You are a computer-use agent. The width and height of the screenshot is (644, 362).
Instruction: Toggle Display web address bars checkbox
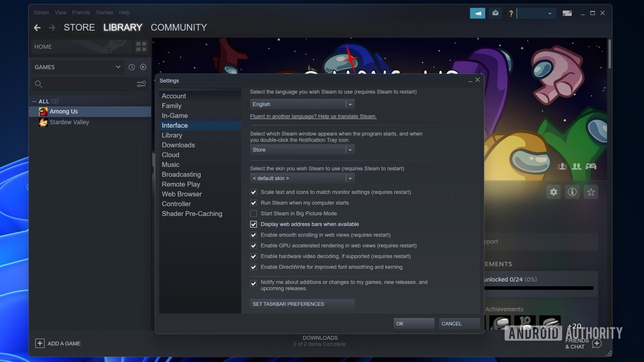point(254,224)
